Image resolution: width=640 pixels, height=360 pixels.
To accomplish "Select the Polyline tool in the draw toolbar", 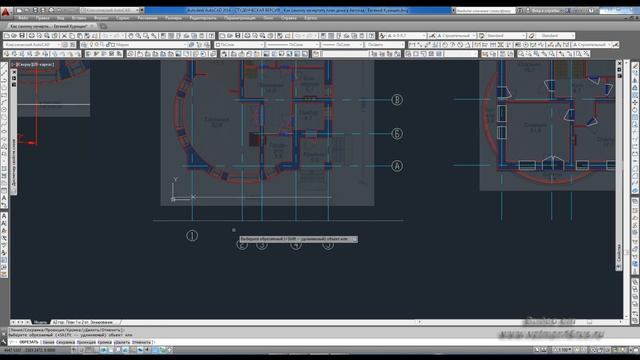I will [4, 80].
